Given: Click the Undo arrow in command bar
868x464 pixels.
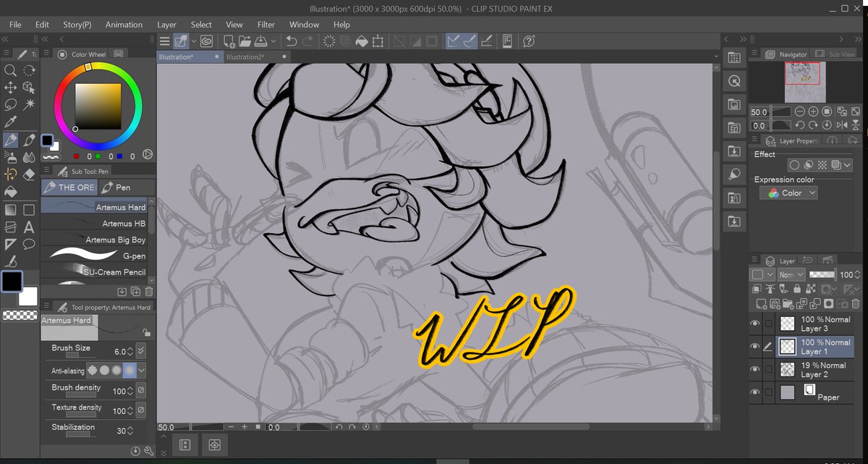Looking at the screenshot, I should (x=292, y=41).
